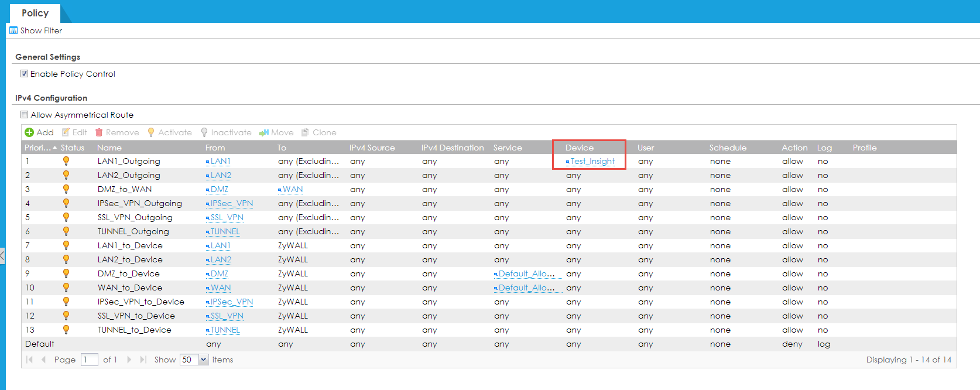Open the Test_Insight device link
Image resolution: width=980 pixels, height=390 pixels.
[592, 162]
